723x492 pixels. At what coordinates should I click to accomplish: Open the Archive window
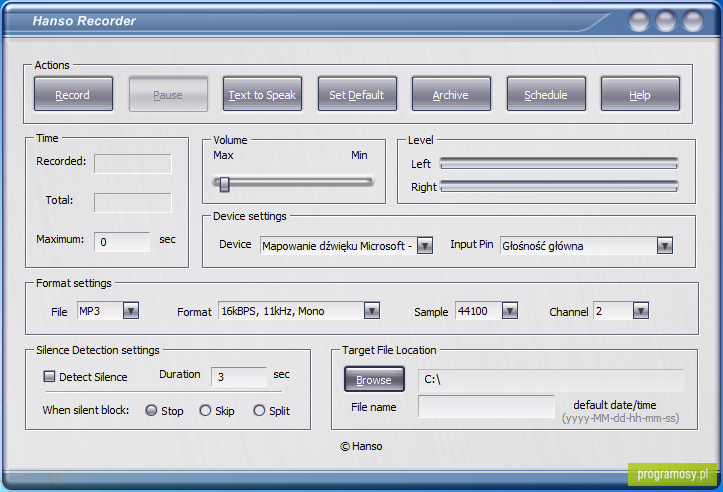pyautogui.click(x=451, y=95)
